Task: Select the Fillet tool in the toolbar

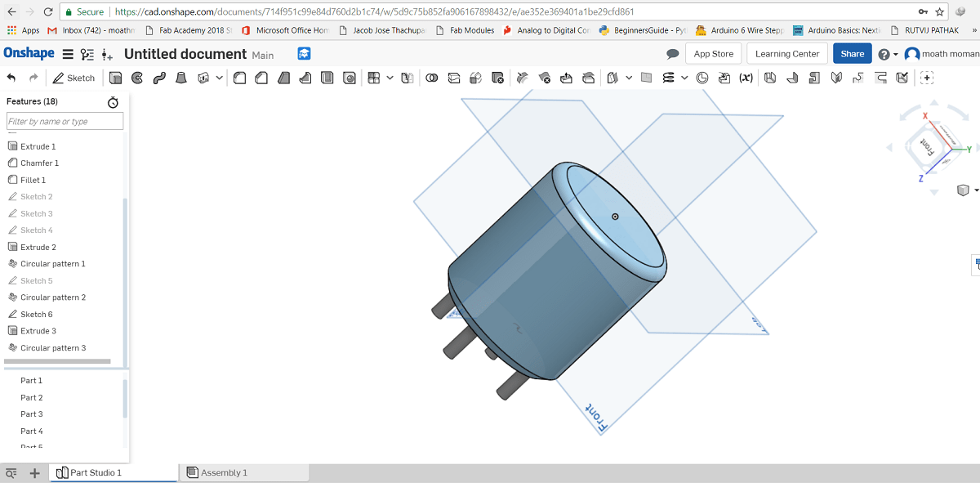Action: coord(239,78)
